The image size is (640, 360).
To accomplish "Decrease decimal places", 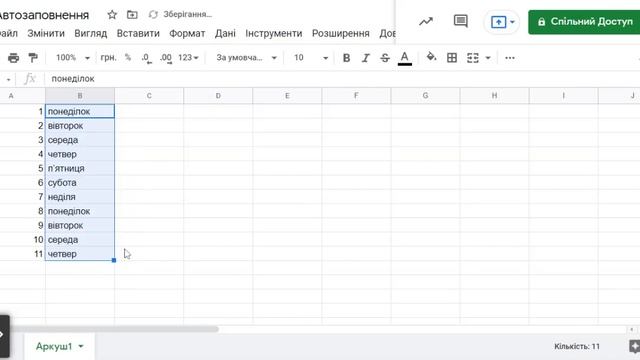I will pos(147,58).
